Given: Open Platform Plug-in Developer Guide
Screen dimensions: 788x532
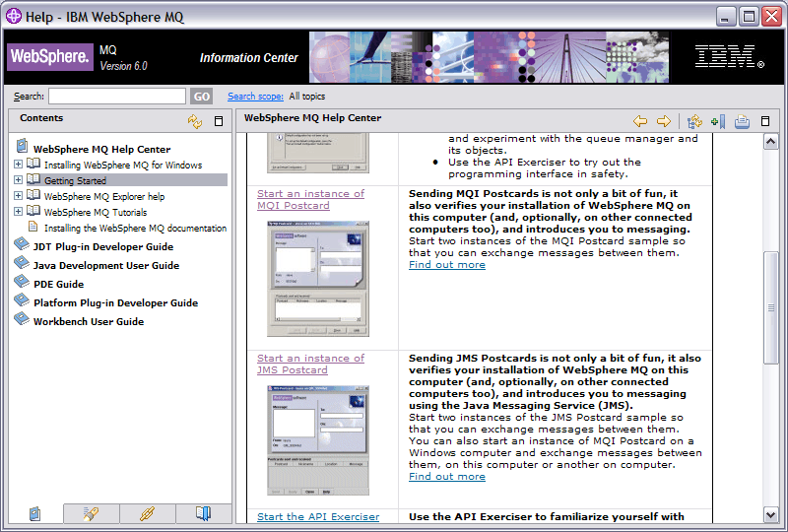Looking at the screenshot, I should click(115, 302).
